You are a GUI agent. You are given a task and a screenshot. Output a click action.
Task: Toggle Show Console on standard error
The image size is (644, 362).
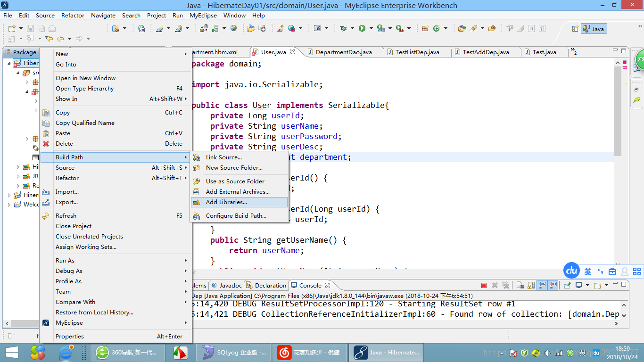point(553,285)
